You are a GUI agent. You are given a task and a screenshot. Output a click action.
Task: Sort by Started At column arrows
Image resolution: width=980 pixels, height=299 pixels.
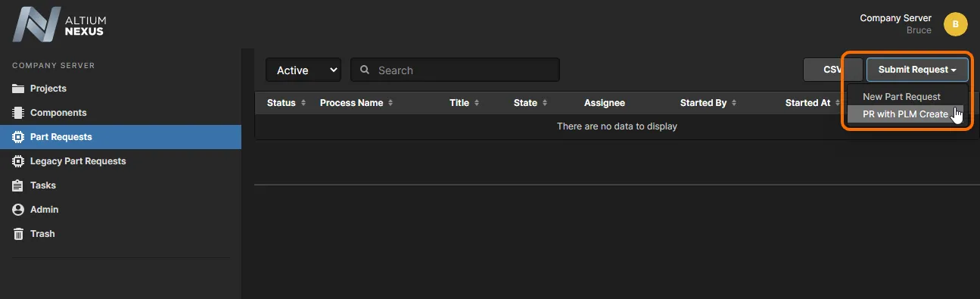tap(838, 103)
